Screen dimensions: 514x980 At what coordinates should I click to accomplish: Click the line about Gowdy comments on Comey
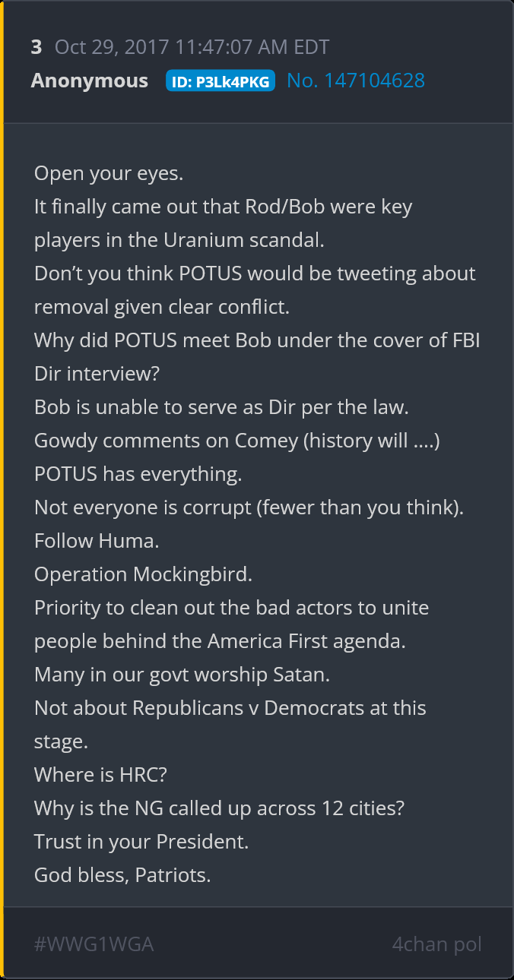point(237,441)
